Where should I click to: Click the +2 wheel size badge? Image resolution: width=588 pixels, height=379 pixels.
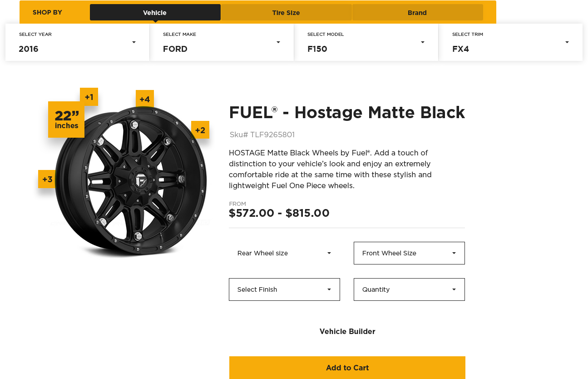pos(200,130)
